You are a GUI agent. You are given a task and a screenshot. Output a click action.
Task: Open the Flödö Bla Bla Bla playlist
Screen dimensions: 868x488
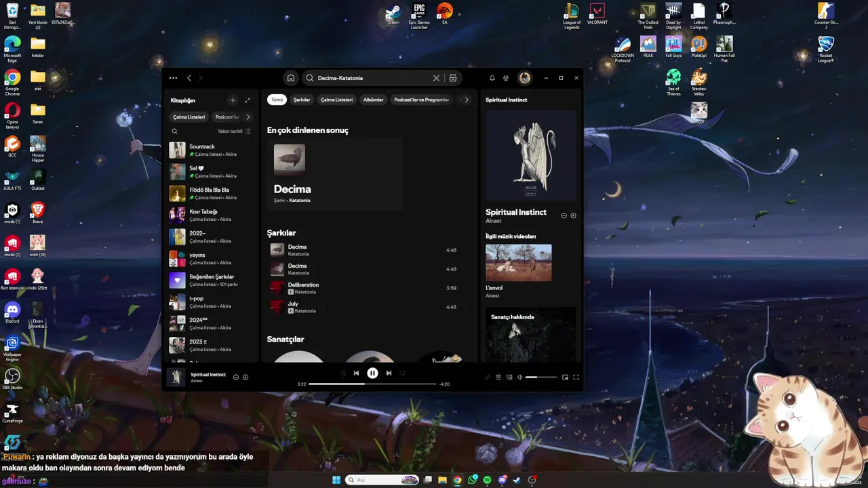tap(212, 194)
